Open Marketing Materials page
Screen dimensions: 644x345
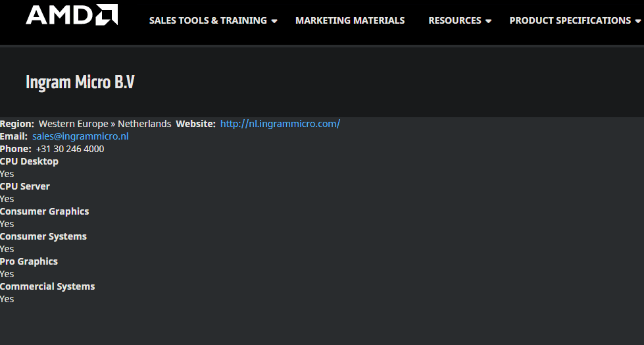coord(350,20)
